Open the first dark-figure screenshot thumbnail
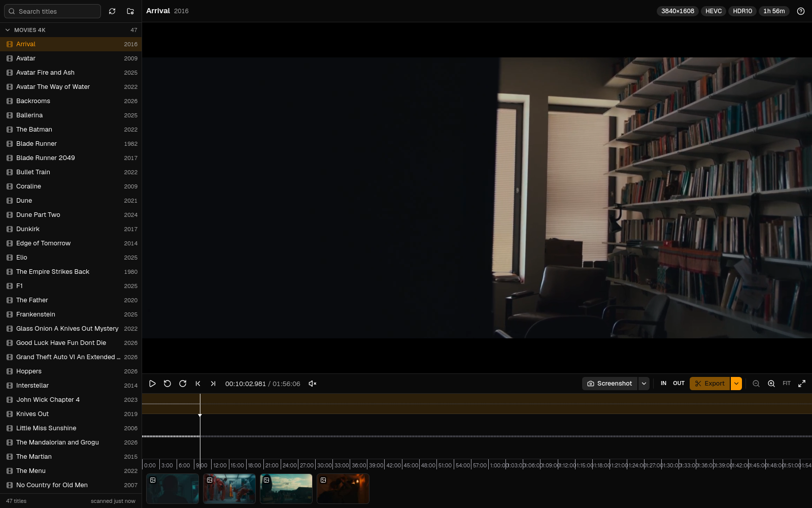Screen dimensions: 812x508 tap(173, 489)
